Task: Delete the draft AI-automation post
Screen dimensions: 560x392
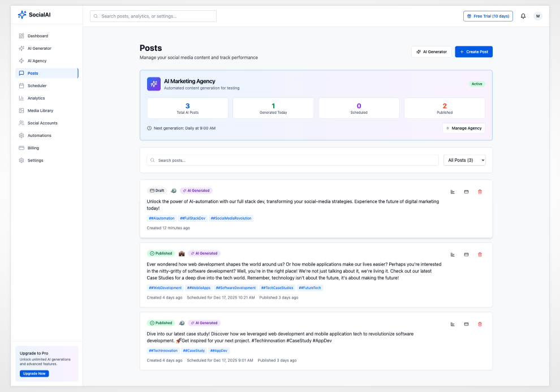Action: 480,192
